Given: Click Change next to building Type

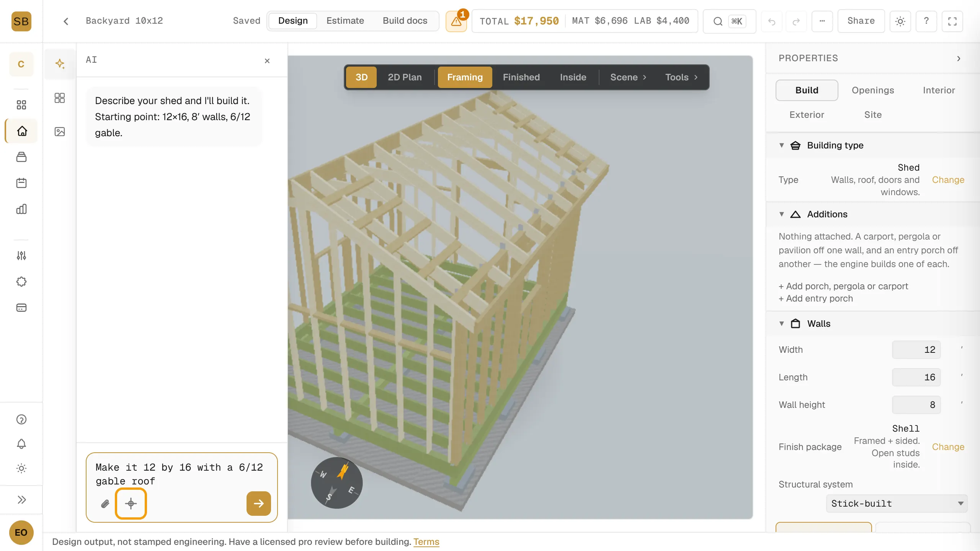Looking at the screenshot, I should tap(948, 180).
